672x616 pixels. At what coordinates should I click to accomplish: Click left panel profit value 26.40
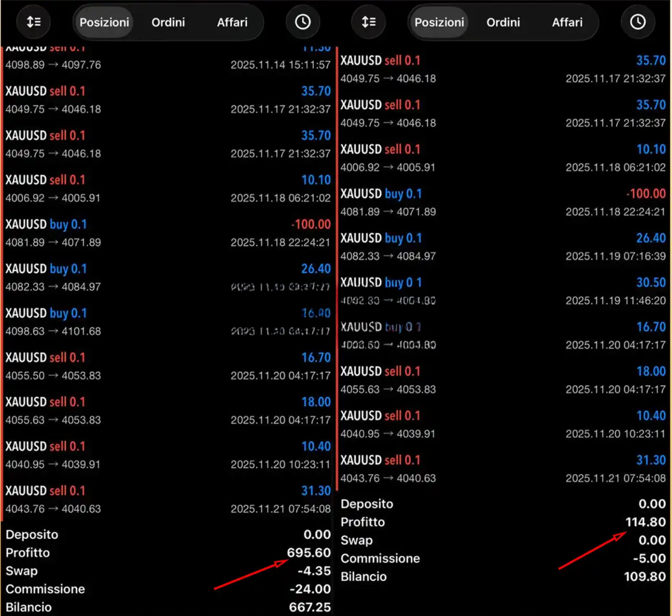click(x=316, y=269)
